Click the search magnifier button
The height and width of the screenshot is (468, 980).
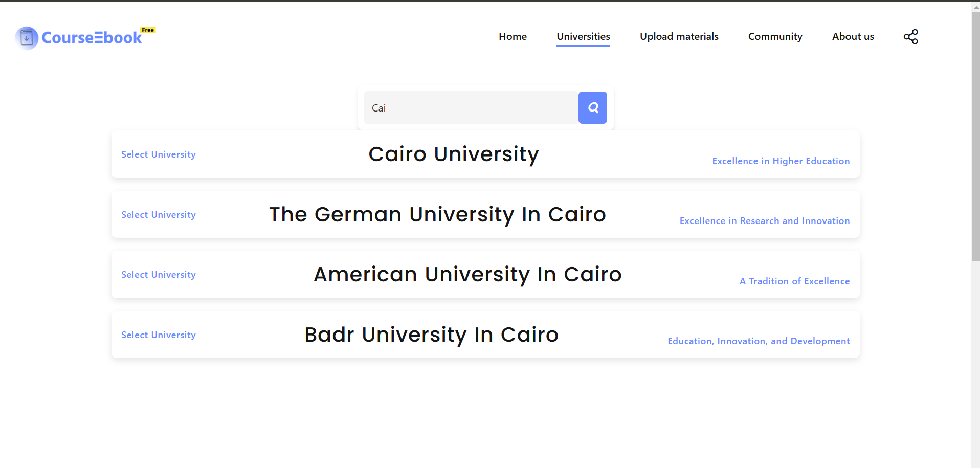pyautogui.click(x=592, y=107)
